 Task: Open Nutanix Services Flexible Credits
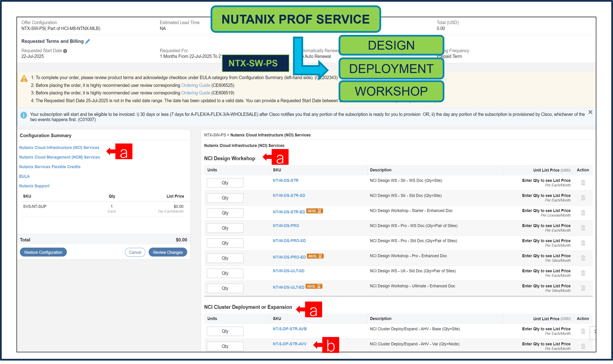click(x=50, y=166)
